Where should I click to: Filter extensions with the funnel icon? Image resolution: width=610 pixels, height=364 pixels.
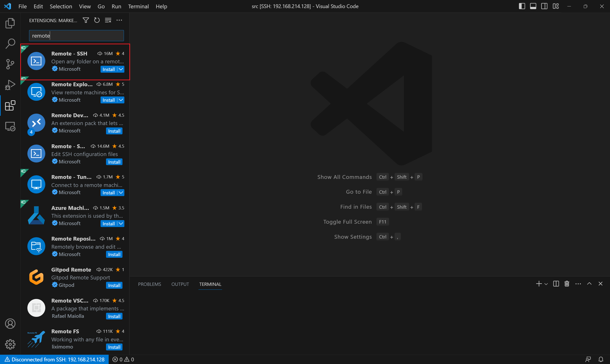point(86,20)
